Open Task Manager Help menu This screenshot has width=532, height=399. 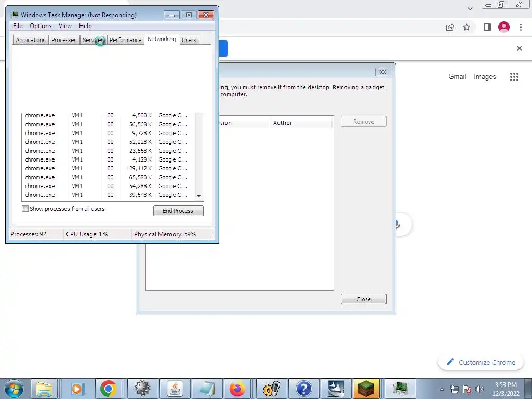pyautogui.click(x=85, y=26)
